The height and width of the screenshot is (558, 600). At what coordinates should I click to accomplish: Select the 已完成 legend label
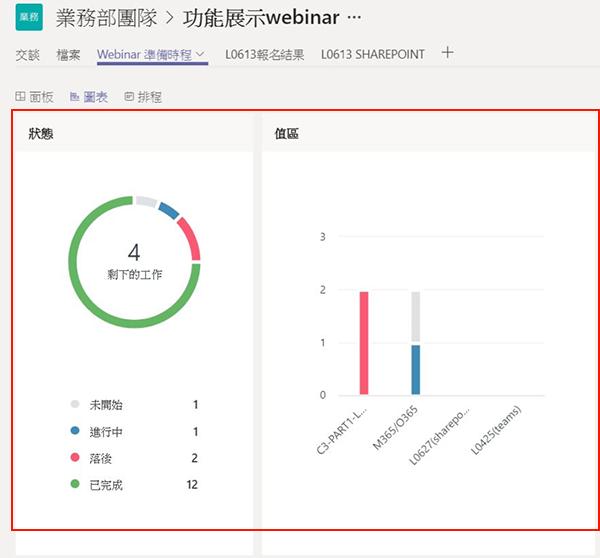tap(106, 485)
